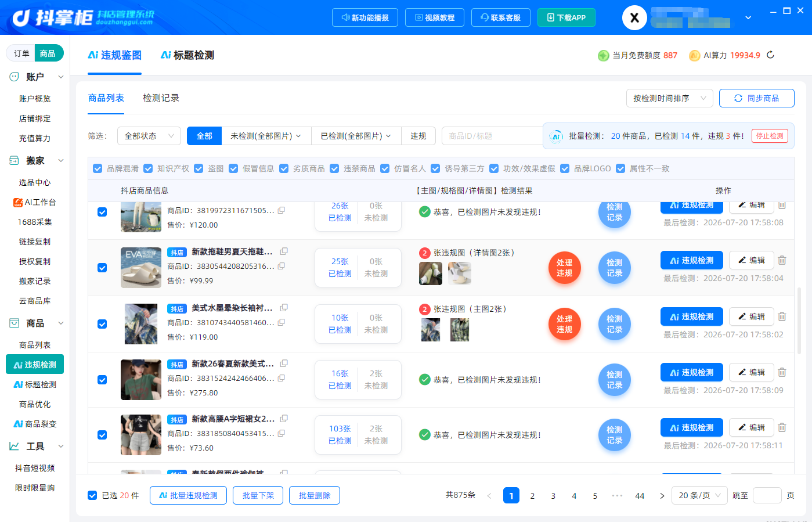Open the 按检测时间排序 sort dropdown
This screenshot has width=812, height=522.
tap(670, 98)
